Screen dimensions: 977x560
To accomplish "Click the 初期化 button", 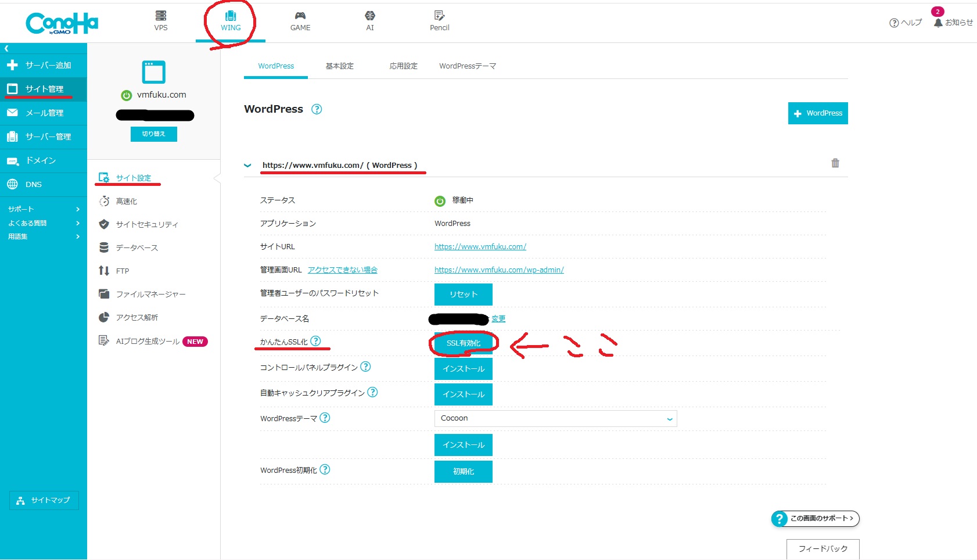I will pyautogui.click(x=464, y=472).
